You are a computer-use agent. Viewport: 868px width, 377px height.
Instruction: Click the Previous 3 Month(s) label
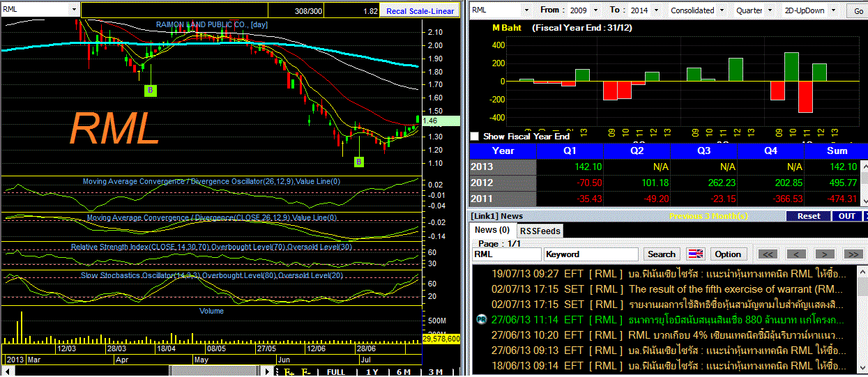[x=708, y=216]
